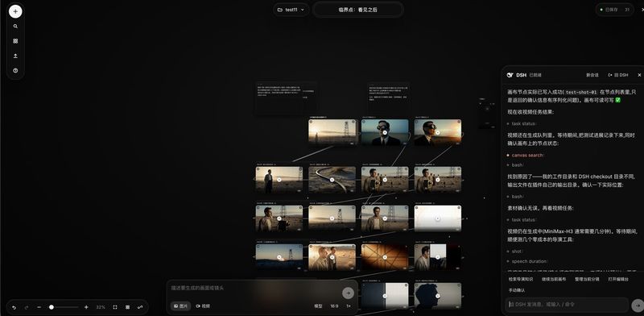Click the DSH button with the exit-arrow icon
Screen dimensions: 644x316
[618, 75]
